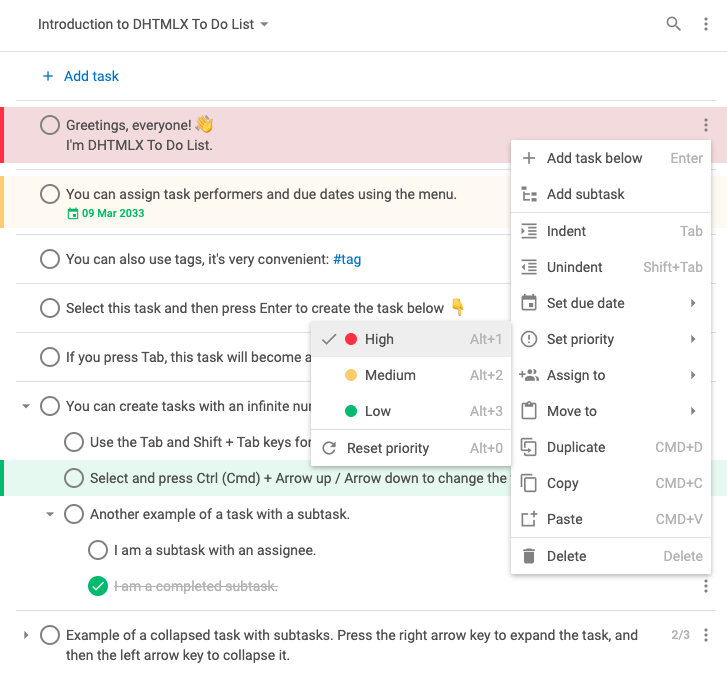Click the red High priority dot
727x673 pixels.
point(351,339)
